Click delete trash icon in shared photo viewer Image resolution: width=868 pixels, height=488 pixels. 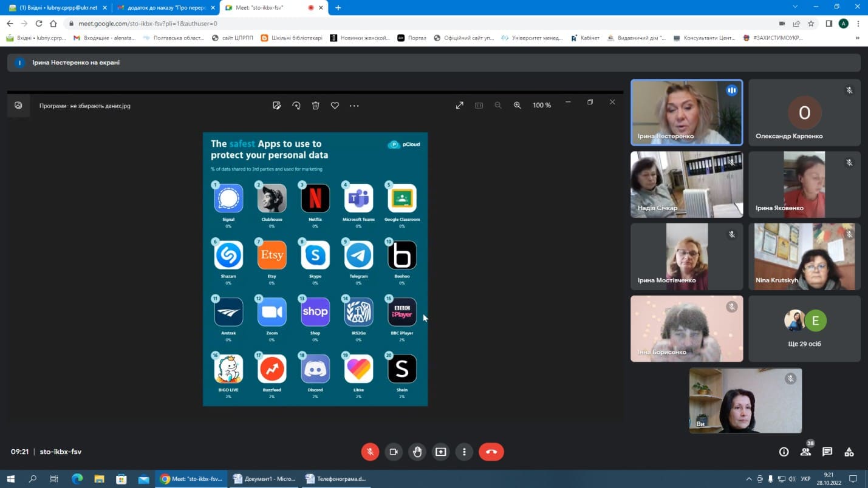[316, 106]
